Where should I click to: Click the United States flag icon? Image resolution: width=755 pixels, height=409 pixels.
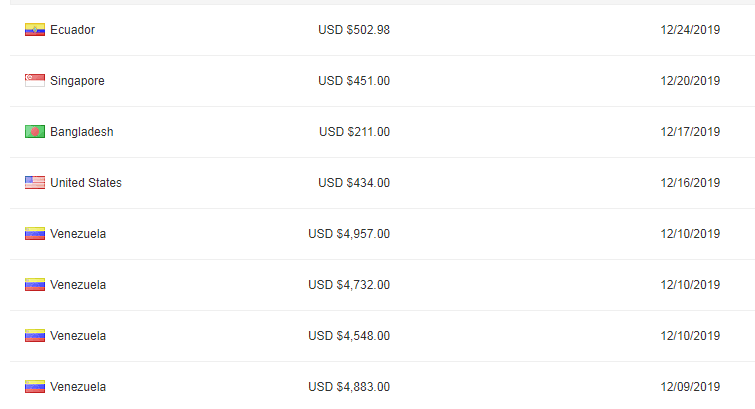[35, 183]
